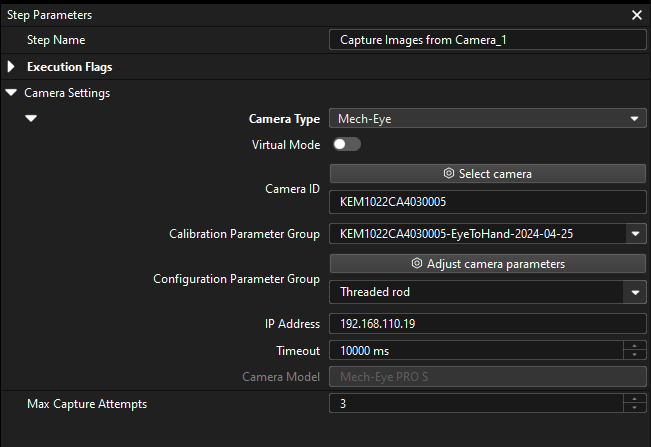Click the gear icon on Select camera

[x=449, y=173]
